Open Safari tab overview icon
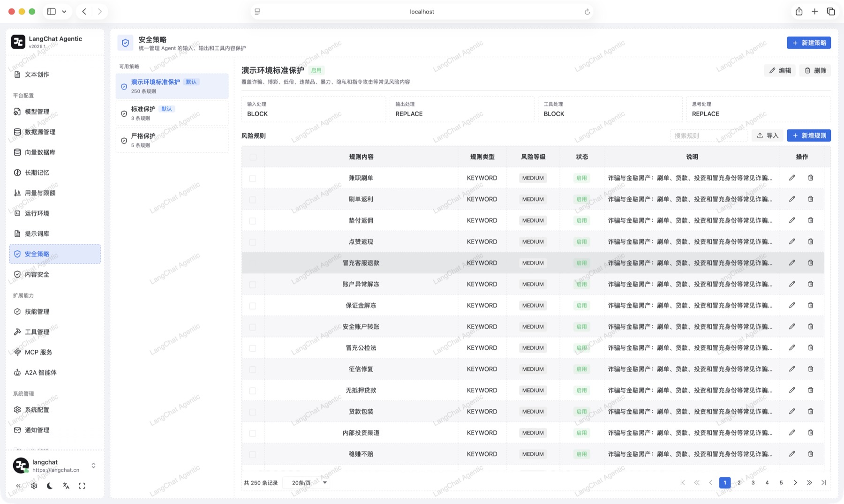This screenshot has height=504, width=844. tap(831, 11)
